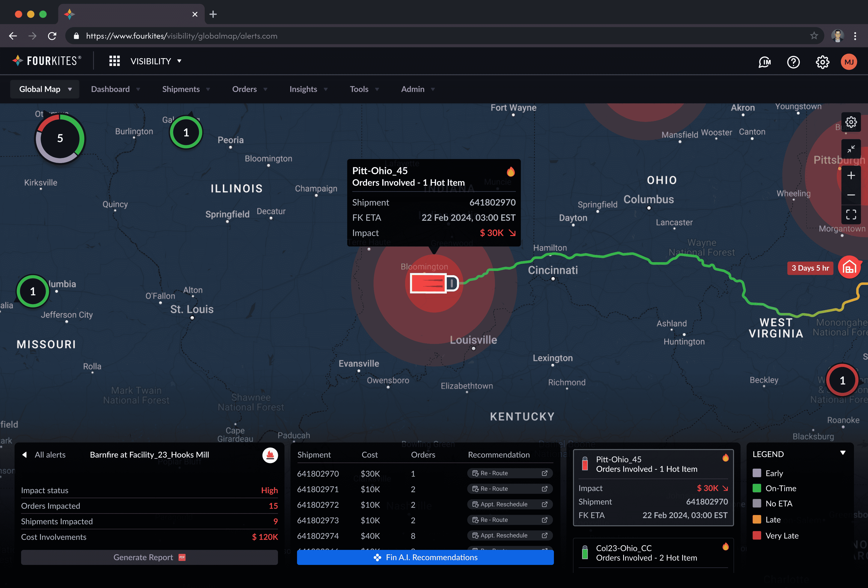Open the Shipments dropdown menu
The width and height of the screenshot is (868, 588).
pos(186,89)
